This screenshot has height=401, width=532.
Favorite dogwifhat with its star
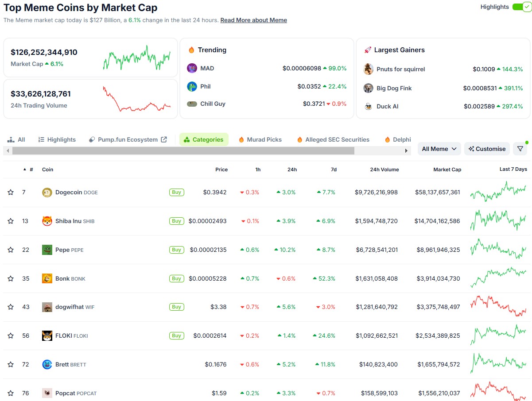(11, 307)
